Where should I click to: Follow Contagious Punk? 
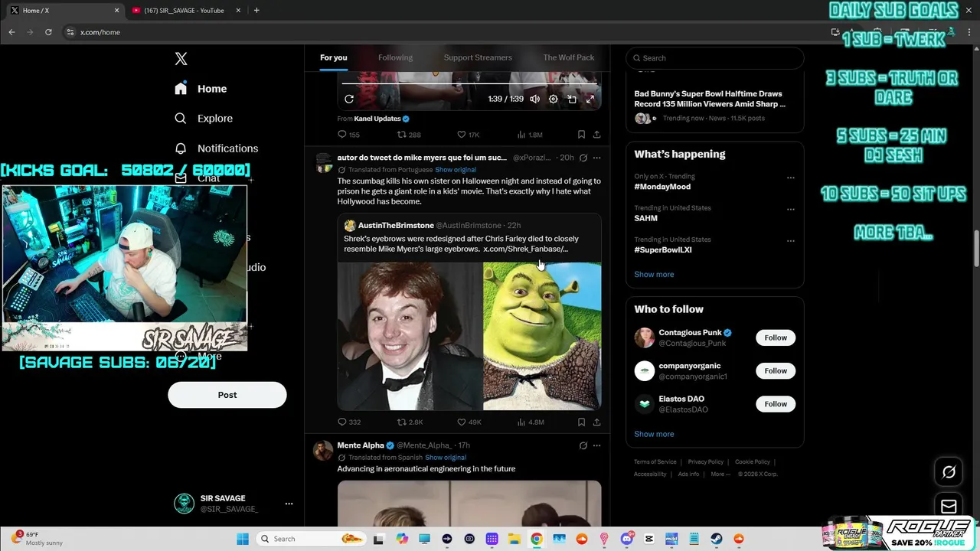776,337
